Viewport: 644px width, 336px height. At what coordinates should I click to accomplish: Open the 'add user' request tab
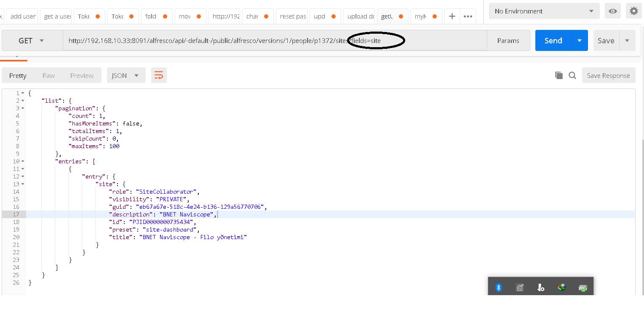(x=23, y=16)
